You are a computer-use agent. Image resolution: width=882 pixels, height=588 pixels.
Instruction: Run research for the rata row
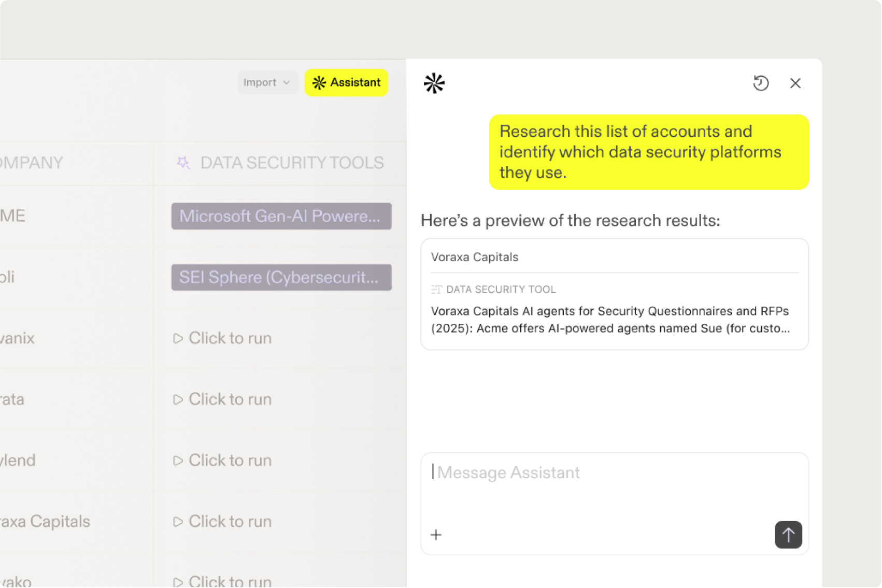pos(230,399)
